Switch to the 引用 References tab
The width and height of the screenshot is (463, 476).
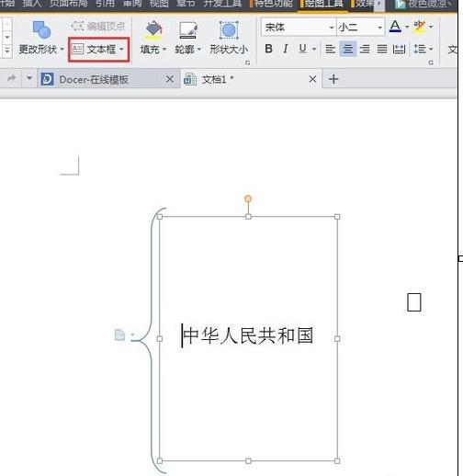[105, 4]
